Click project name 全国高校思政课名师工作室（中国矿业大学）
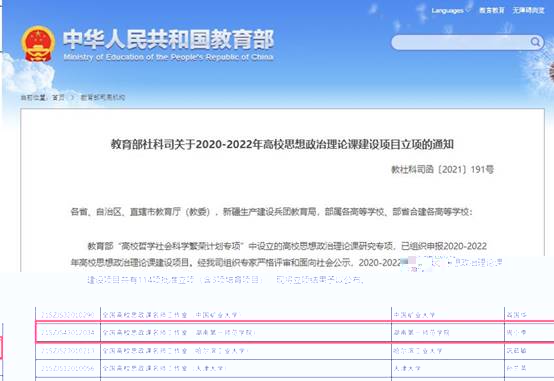The image size is (554, 381). 172,315
